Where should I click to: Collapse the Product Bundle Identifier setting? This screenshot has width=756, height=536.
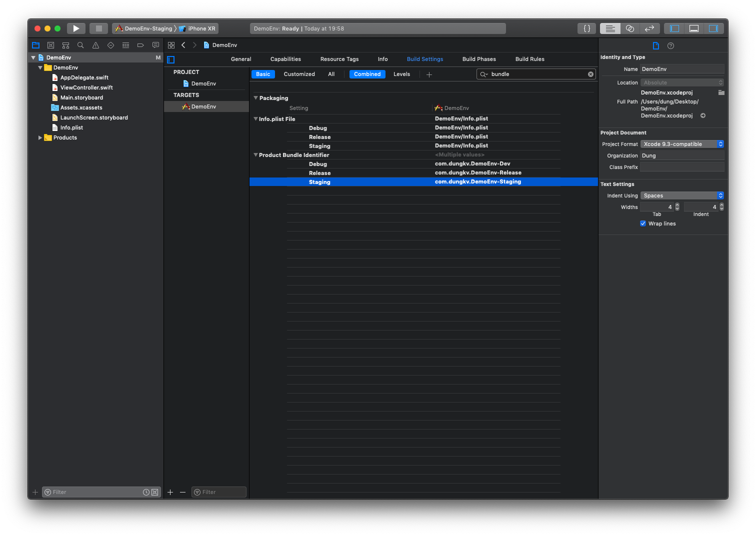[x=255, y=155]
